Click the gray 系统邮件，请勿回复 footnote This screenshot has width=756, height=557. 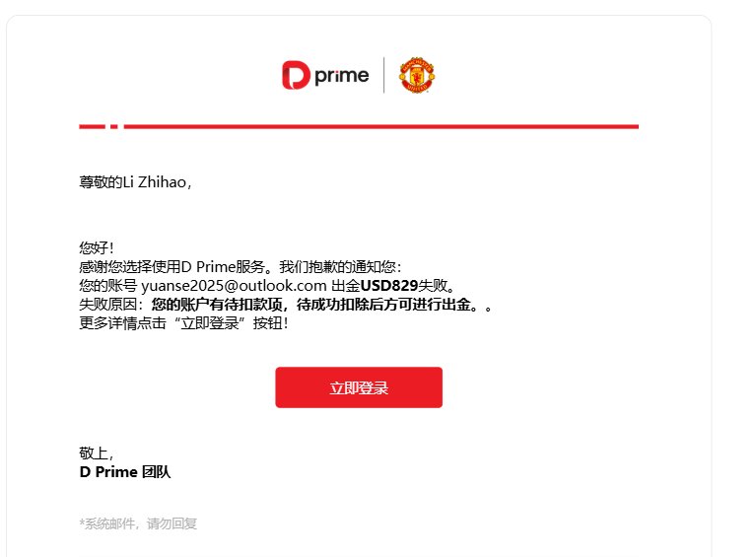point(138,523)
